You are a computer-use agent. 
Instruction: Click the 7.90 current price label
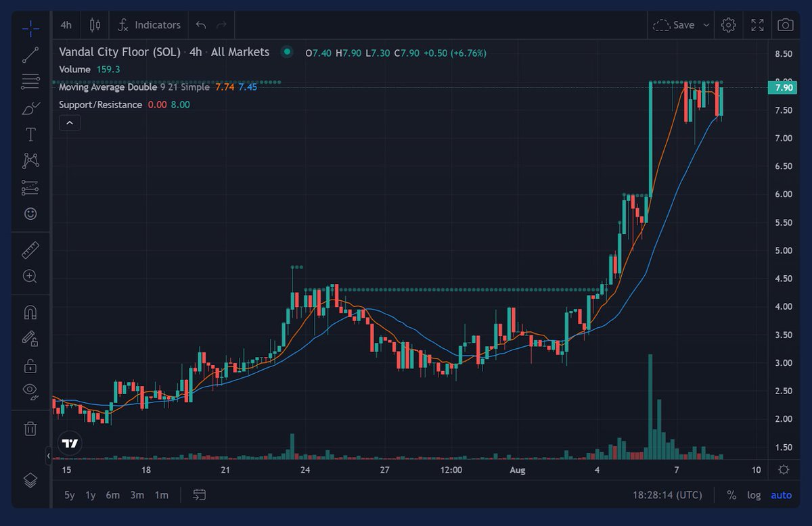click(784, 87)
